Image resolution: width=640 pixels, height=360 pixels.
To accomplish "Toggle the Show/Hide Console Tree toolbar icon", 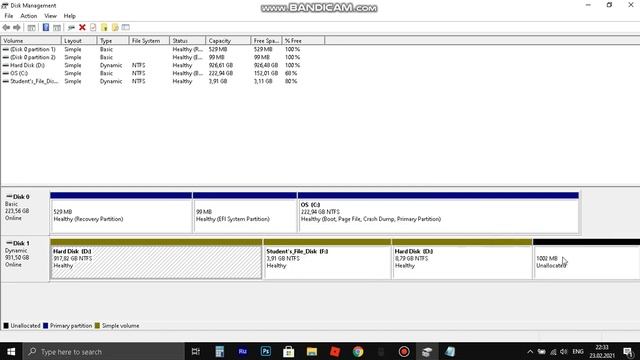I will 31,27.
